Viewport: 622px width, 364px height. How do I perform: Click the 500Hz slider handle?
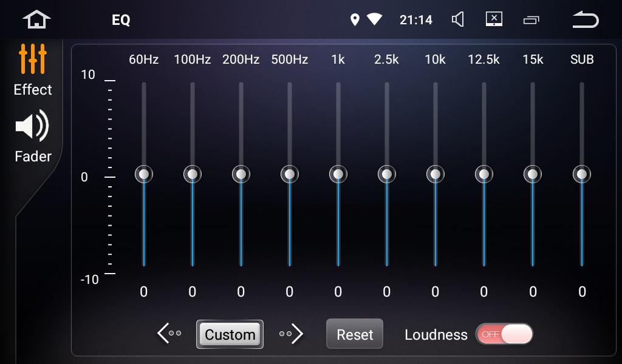(290, 175)
